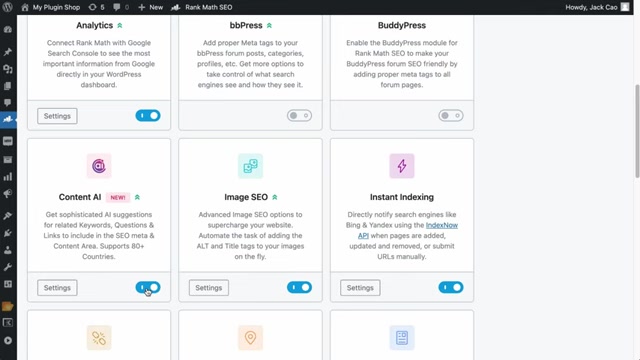Click the Instant Indexing lightning icon
640x360 pixels.
402,166
